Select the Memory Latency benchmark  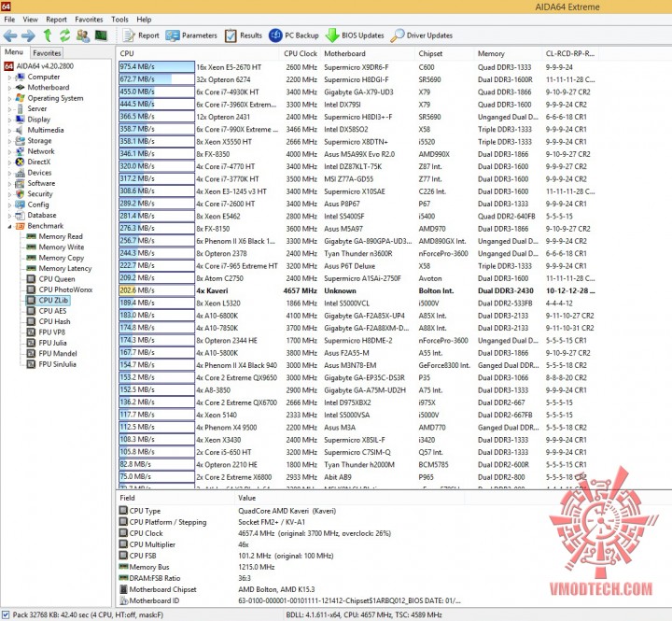pos(59,268)
